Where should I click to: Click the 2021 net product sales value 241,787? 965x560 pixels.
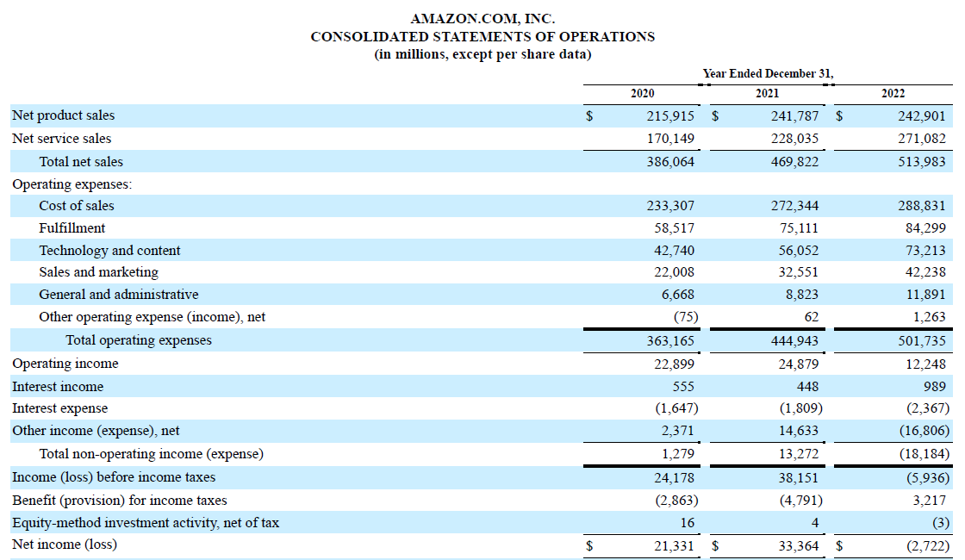click(794, 115)
